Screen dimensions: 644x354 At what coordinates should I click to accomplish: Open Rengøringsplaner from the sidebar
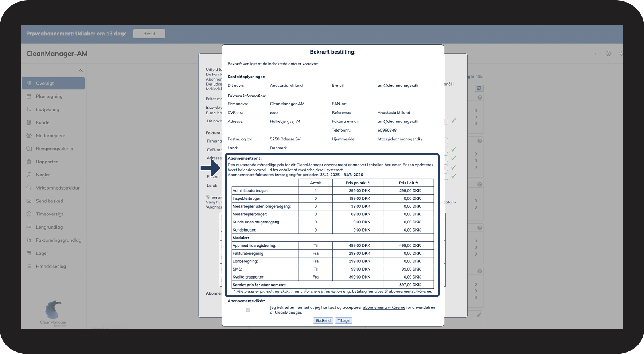(x=55, y=149)
